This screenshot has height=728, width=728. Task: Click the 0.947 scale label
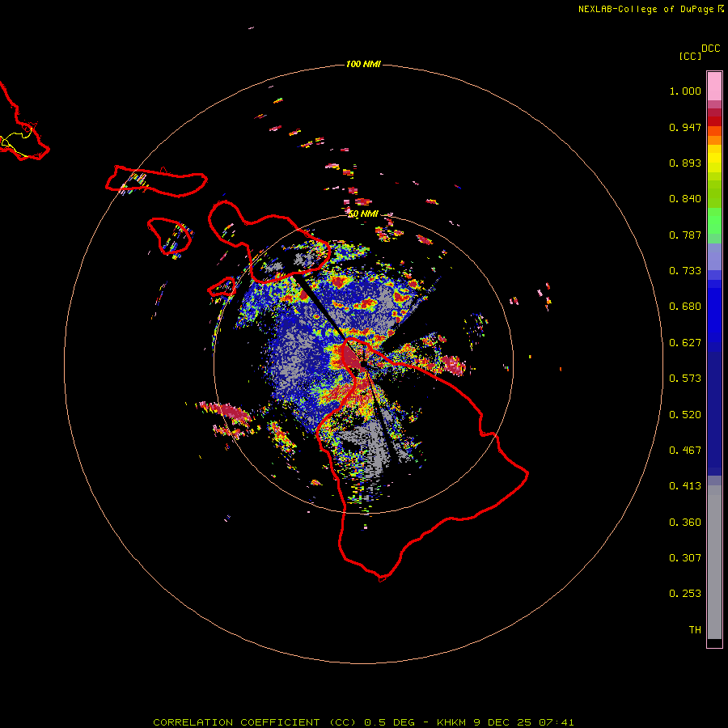click(x=685, y=128)
